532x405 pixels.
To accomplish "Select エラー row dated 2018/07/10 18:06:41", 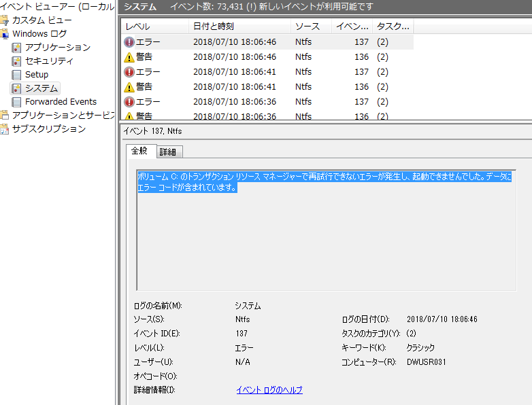I will tap(267, 72).
